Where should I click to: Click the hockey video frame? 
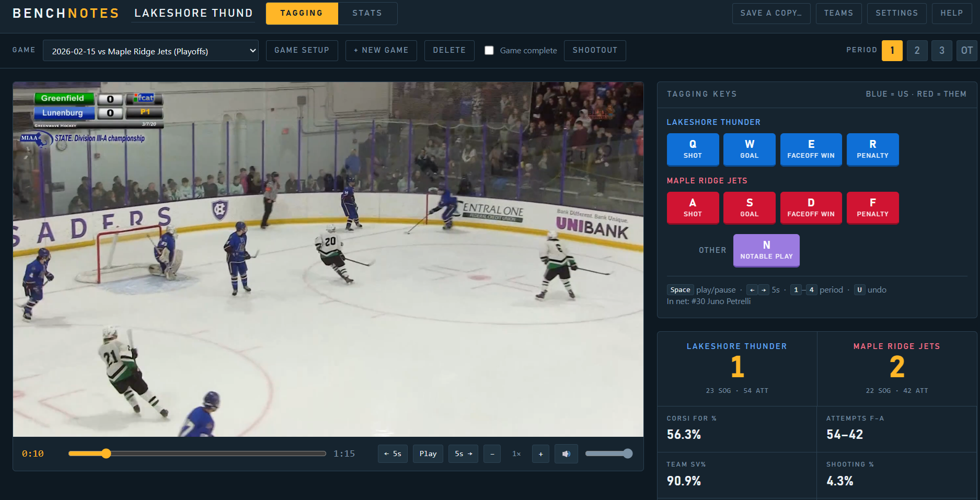click(x=328, y=259)
